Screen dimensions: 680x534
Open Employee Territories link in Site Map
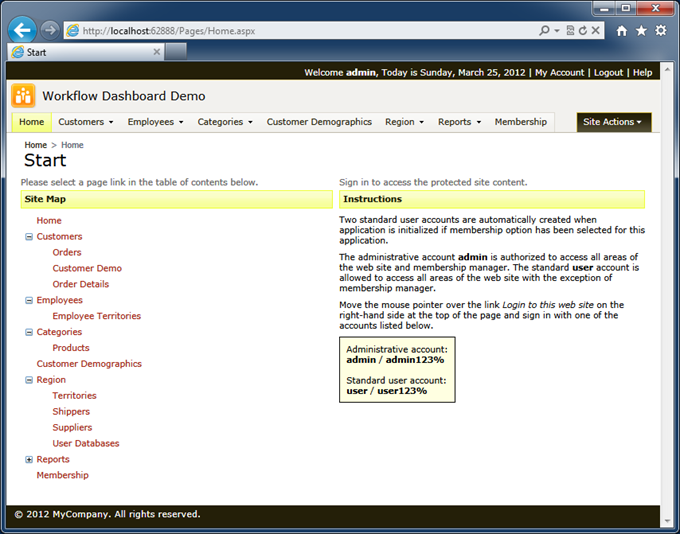(97, 316)
